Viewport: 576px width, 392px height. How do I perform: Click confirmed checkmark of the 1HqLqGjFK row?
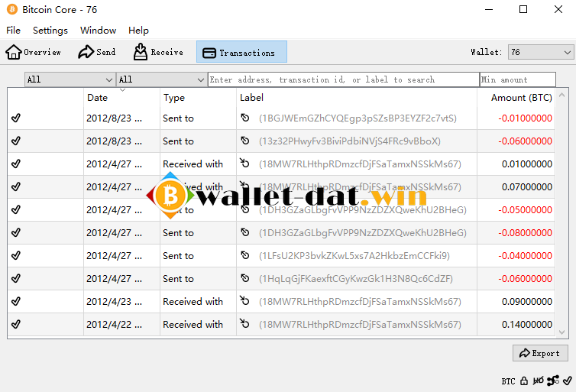pyautogui.click(x=16, y=278)
